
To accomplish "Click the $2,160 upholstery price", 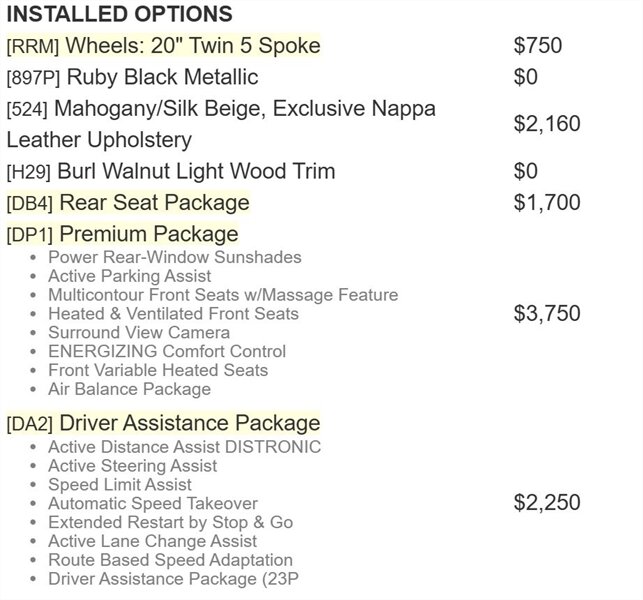I will [546, 124].
